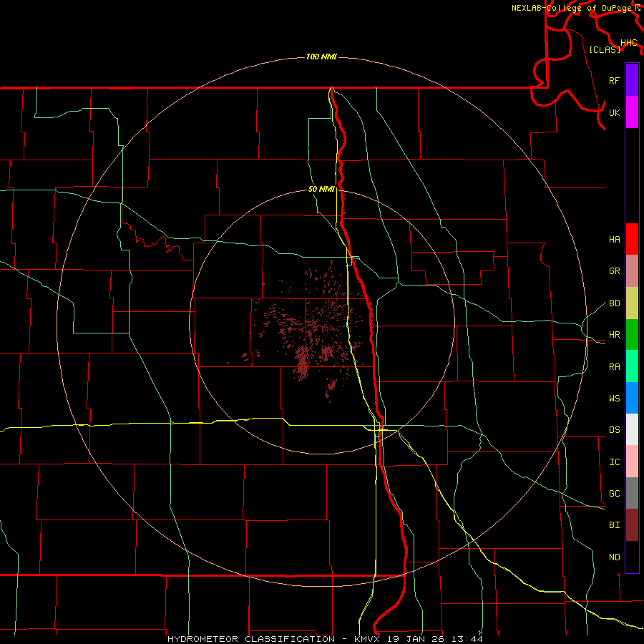Click the BD legend label
Viewport: 644px width, 644px height.
pyautogui.click(x=614, y=303)
